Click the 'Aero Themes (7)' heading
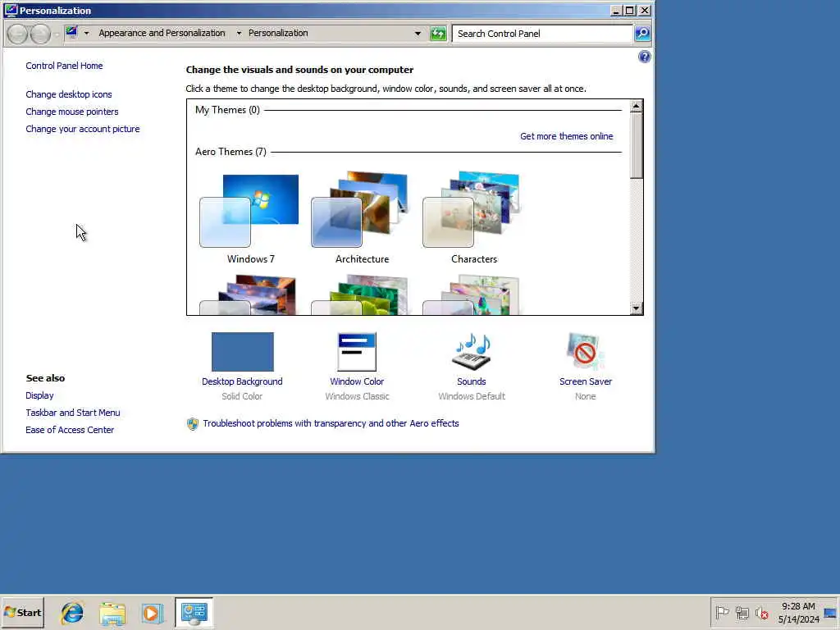The width and height of the screenshot is (840, 630). click(231, 152)
